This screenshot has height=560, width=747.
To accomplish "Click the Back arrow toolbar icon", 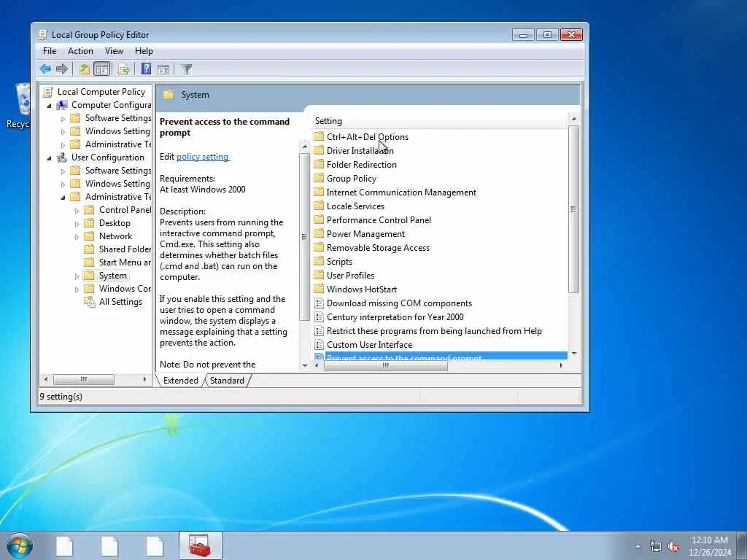I will [45, 69].
